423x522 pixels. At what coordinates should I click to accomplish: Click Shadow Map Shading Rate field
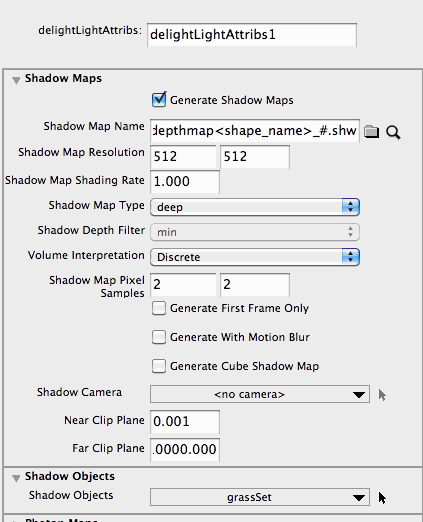pos(185,182)
